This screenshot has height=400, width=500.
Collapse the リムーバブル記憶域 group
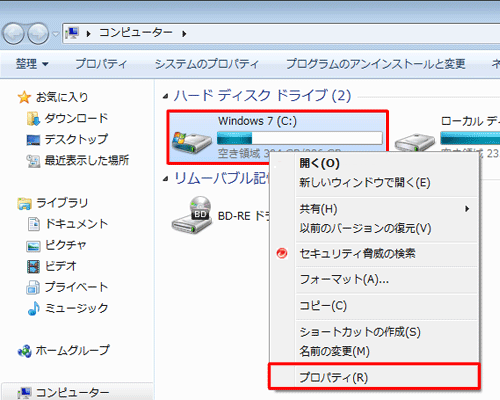point(166,179)
